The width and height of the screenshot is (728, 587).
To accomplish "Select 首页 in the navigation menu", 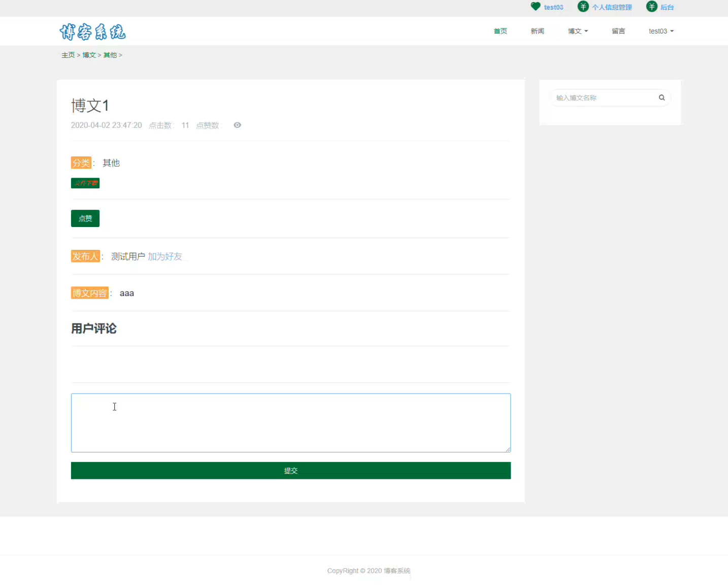I will (500, 31).
